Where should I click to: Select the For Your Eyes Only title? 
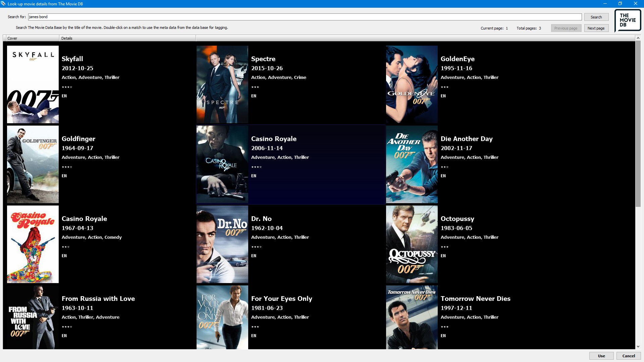coord(282,299)
